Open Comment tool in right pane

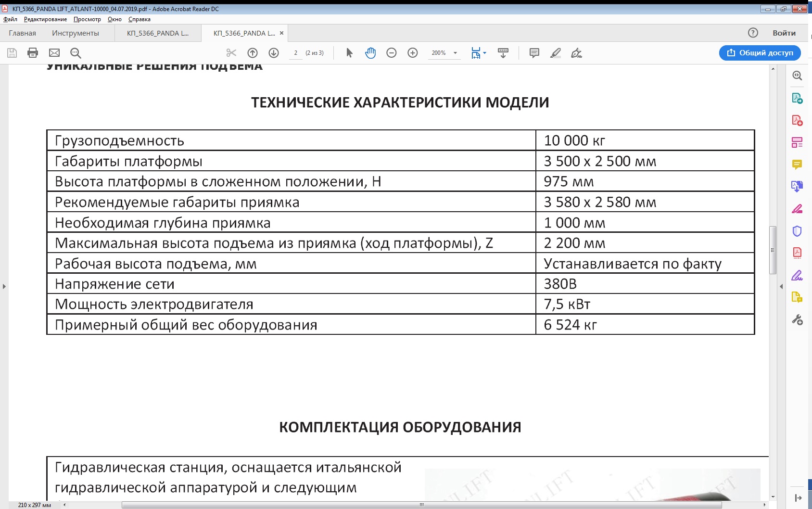coord(797,165)
